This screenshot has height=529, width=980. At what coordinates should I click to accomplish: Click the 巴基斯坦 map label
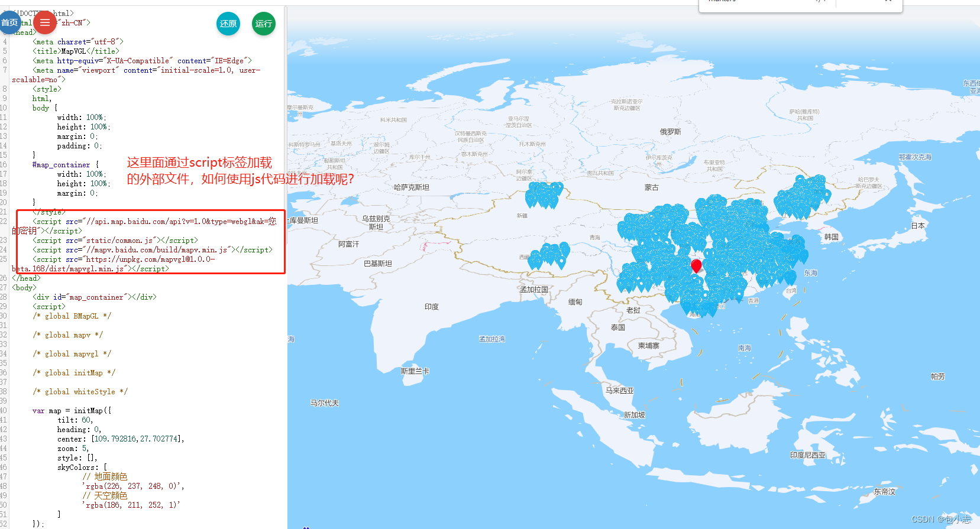[x=378, y=264]
